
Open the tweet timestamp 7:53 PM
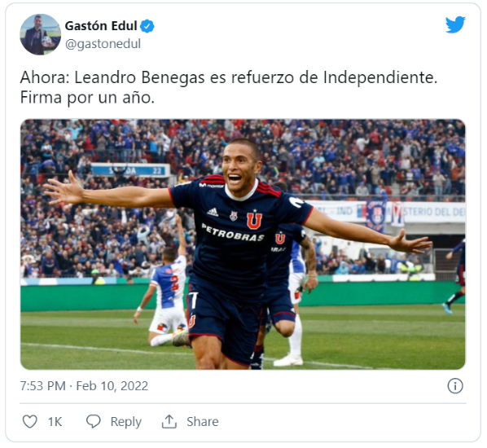[43, 386]
